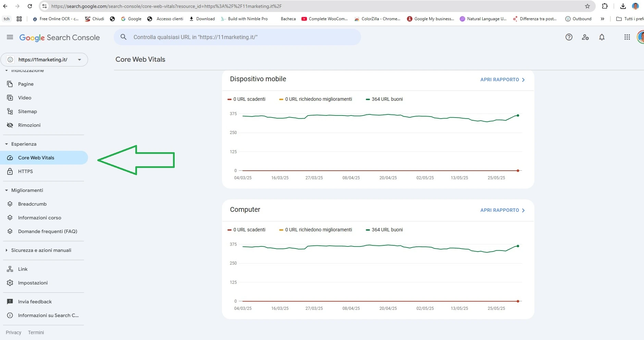644x340 pixels.
Task: Open Impostazioni settings in sidebar
Action: [x=33, y=283]
